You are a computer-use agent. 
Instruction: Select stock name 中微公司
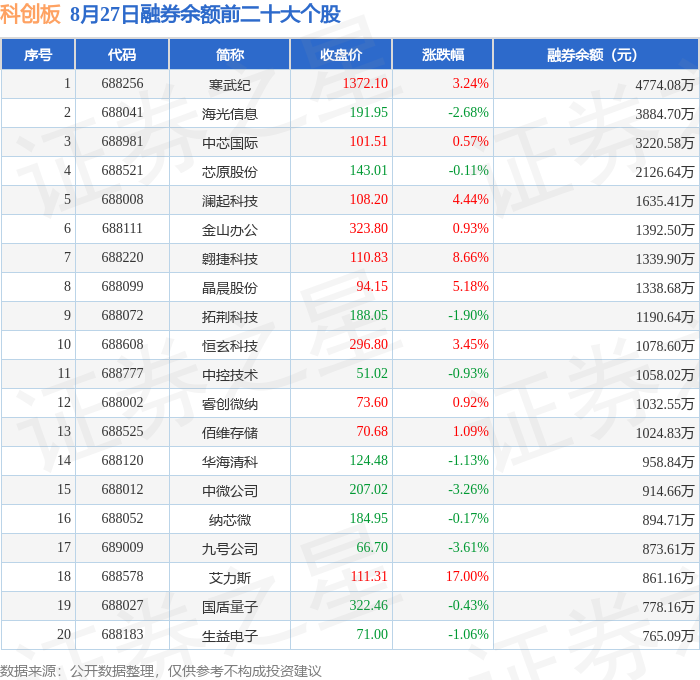[x=229, y=491]
